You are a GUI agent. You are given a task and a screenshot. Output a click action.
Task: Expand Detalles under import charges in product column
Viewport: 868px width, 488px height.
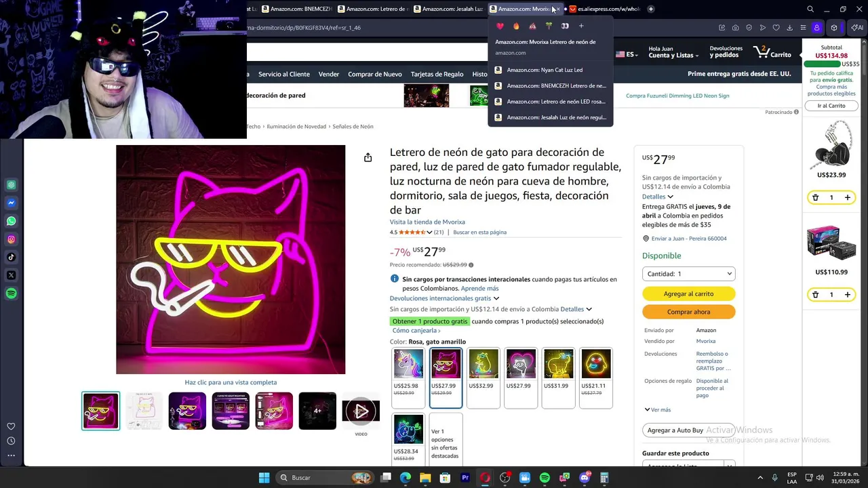pyautogui.click(x=576, y=309)
